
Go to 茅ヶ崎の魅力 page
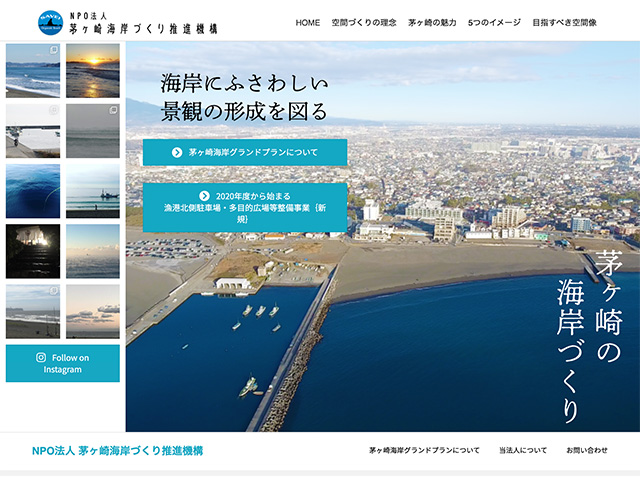[x=432, y=23]
